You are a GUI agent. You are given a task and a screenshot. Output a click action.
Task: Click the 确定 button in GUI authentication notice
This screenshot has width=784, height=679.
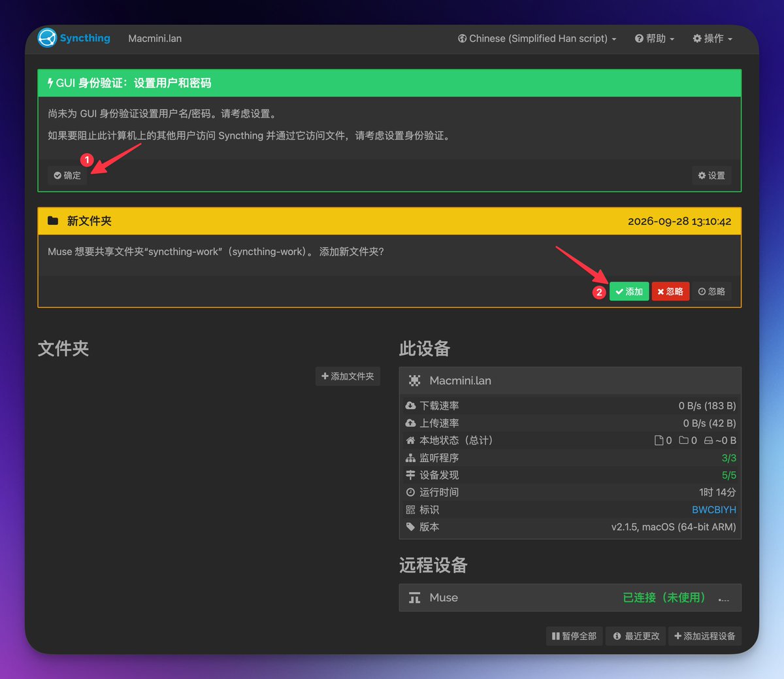click(67, 175)
